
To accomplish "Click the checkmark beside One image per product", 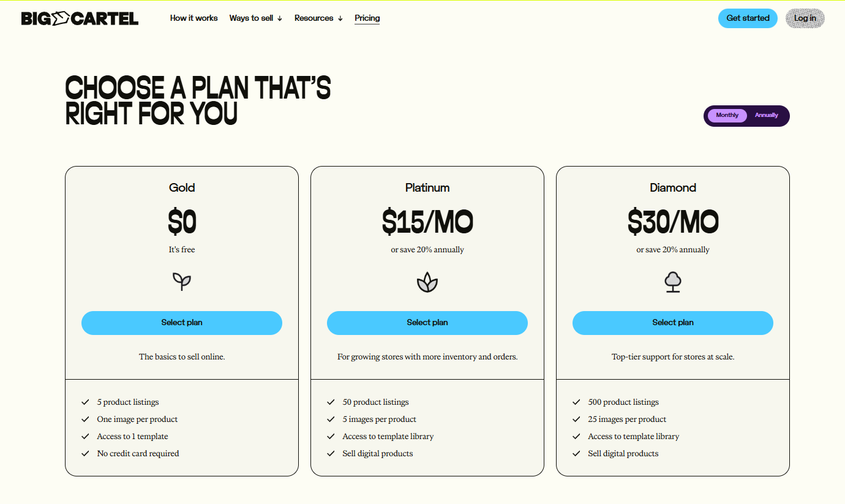I will 85,419.
